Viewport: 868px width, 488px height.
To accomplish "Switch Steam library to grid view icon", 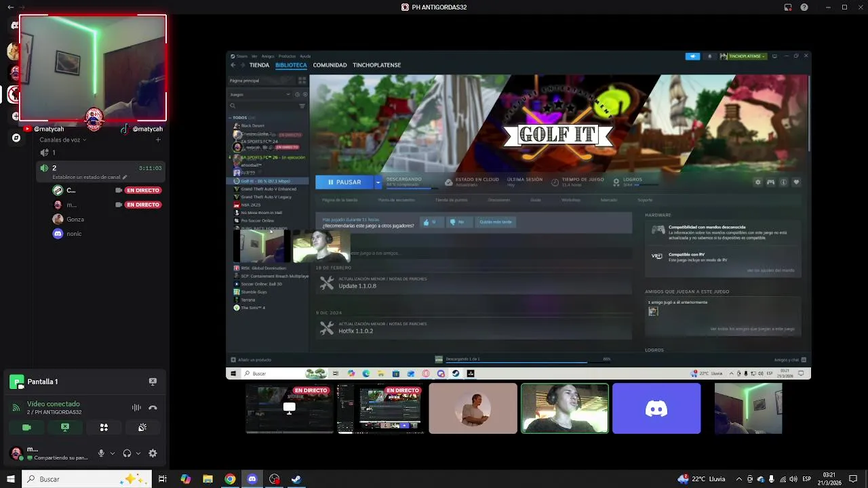I will click(x=302, y=81).
